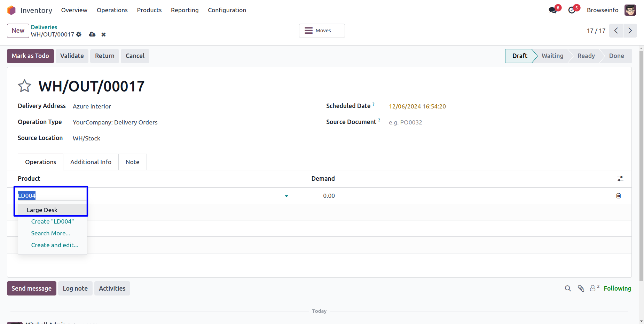
Task: Click the attachments paperclip icon in chatter
Action: (x=581, y=288)
